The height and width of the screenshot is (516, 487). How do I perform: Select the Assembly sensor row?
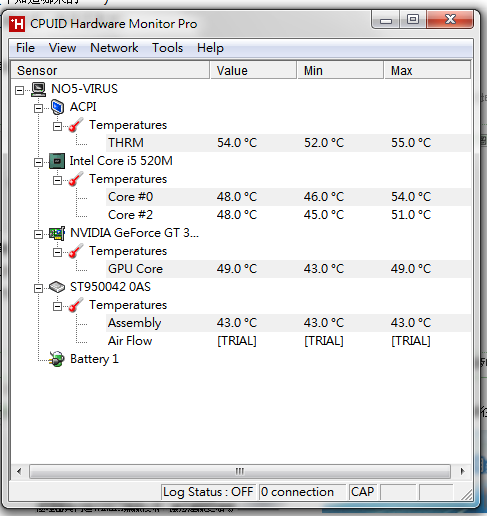click(x=289, y=323)
